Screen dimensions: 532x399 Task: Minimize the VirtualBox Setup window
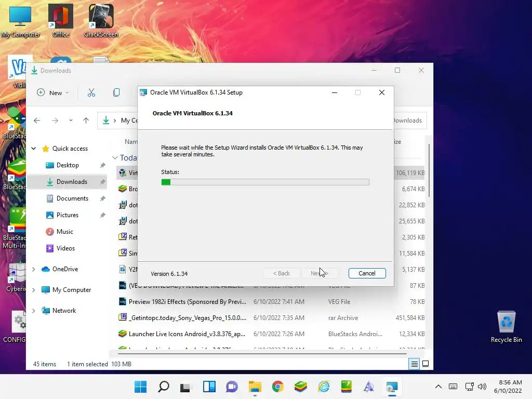pyautogui.click(x=335, y=92)
